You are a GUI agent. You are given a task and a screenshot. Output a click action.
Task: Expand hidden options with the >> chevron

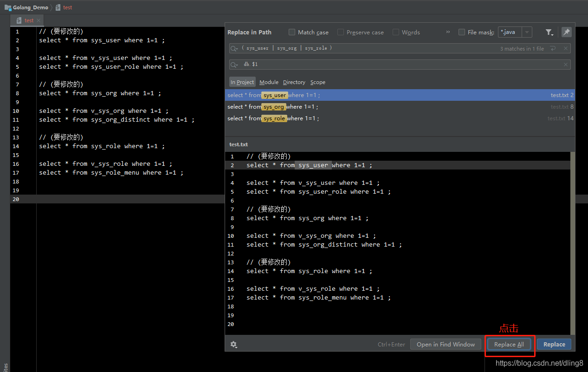pyautogui.click(x=448, y=32)
